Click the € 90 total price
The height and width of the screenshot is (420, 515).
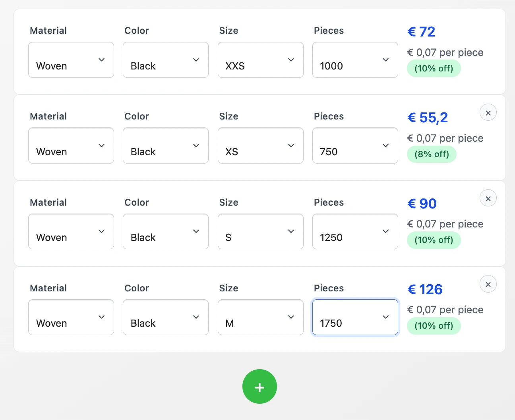[x=422, y=204]
